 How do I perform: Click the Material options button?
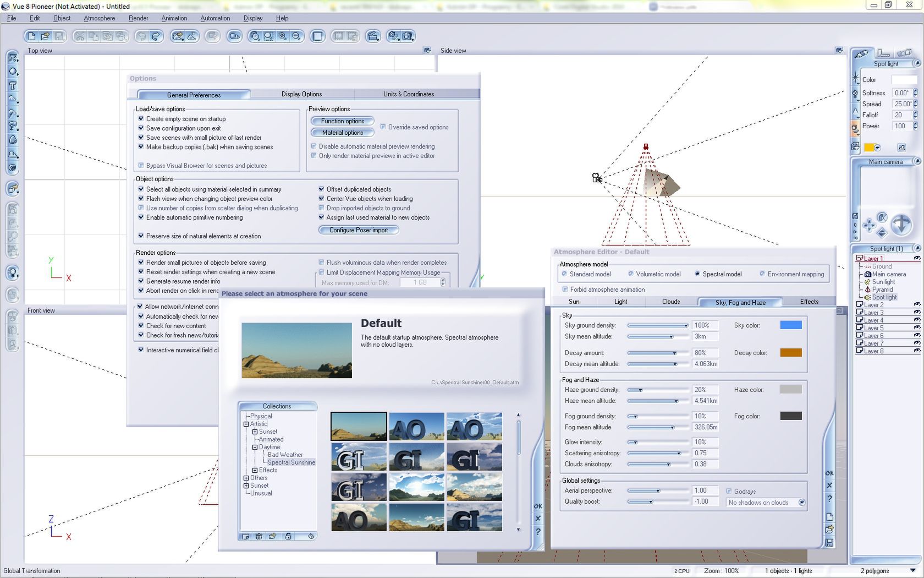tap(343, 133)
